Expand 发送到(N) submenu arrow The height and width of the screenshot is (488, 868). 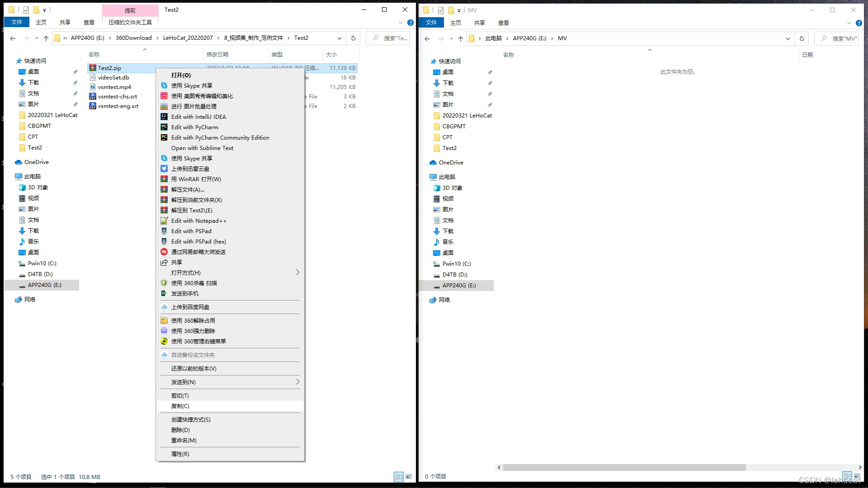(297, 382)
